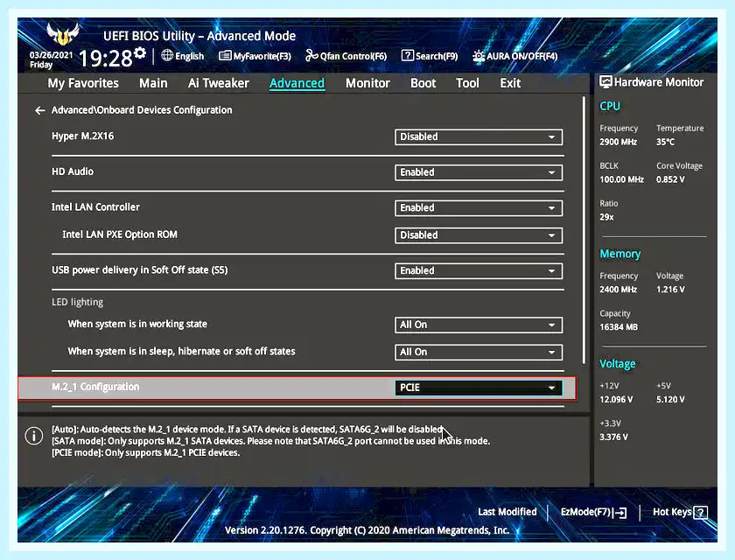
Task: Open the HD Audio dropdown
Action: pos(479,172)
